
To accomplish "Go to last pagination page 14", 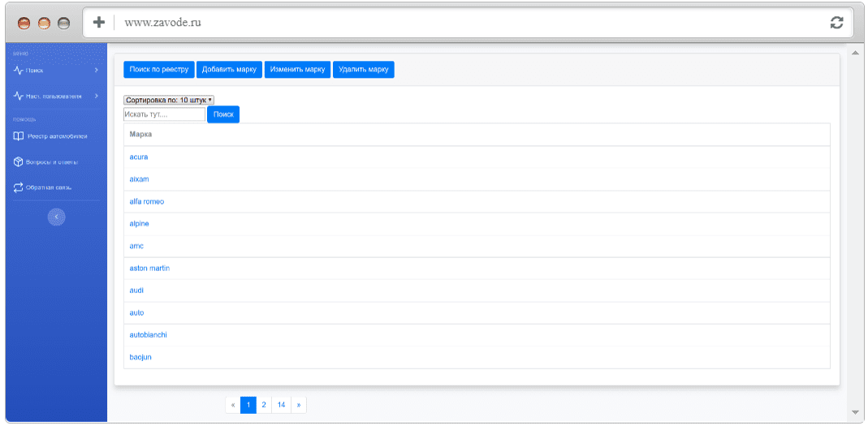I will pyautogui.click(x=281, y=405).
